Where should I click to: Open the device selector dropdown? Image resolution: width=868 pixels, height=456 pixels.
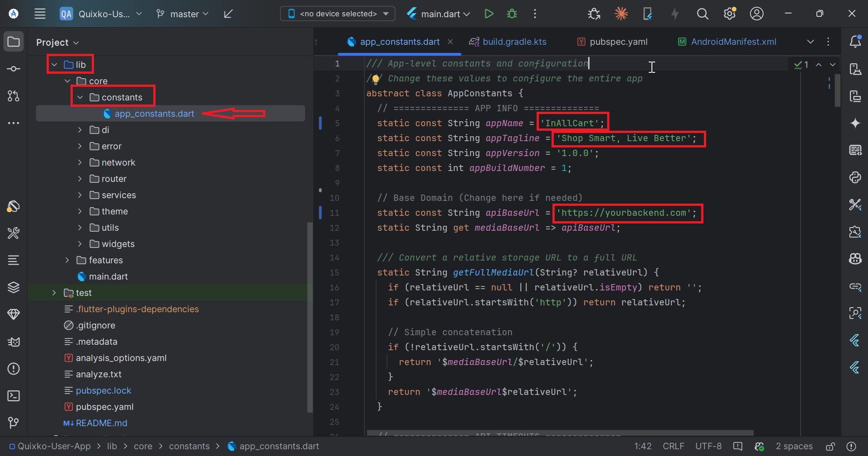tap(338, 14)
